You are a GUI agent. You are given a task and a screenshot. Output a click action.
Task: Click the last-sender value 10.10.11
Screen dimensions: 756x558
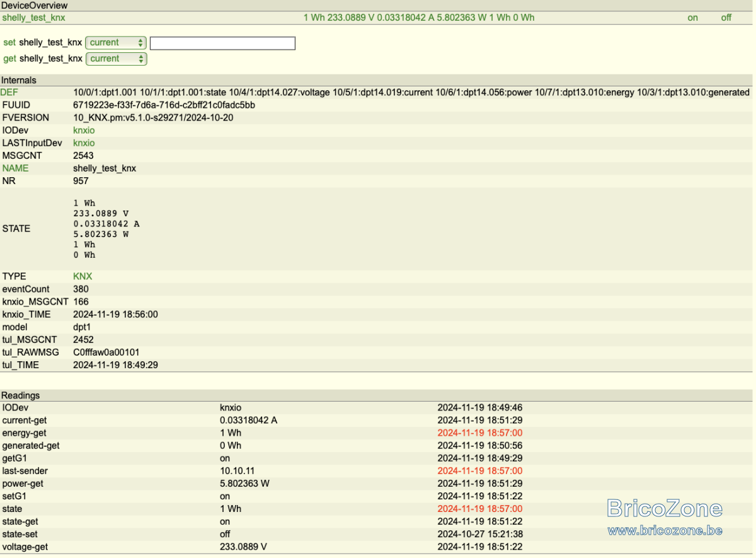point(236,470)
